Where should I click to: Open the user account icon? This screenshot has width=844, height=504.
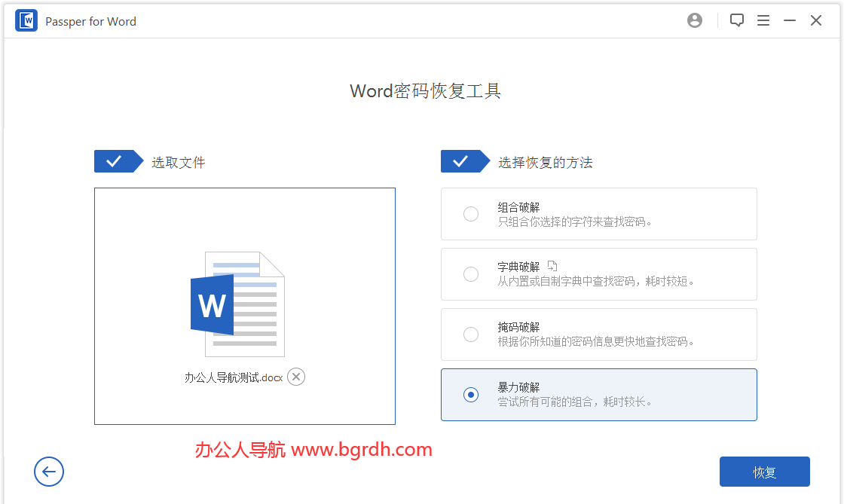click(694, 20)
